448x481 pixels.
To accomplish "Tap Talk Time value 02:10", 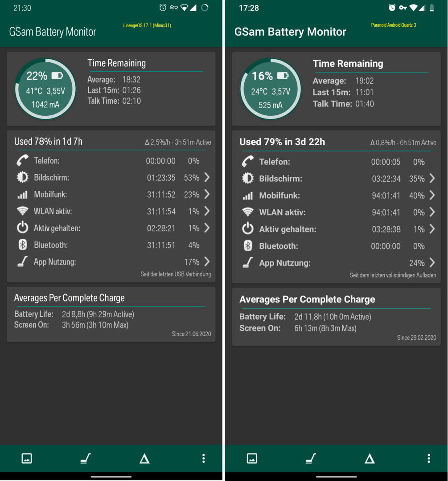I will point(132,101).
